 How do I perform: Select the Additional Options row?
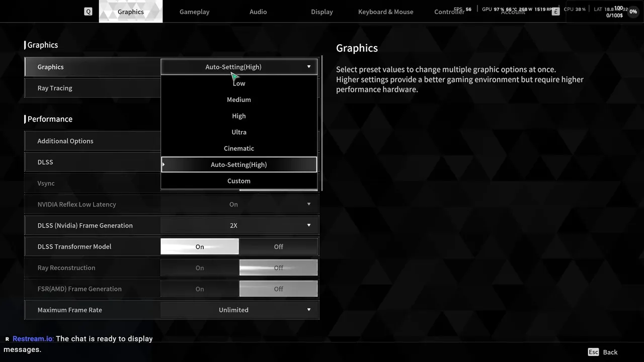point(93,141)
